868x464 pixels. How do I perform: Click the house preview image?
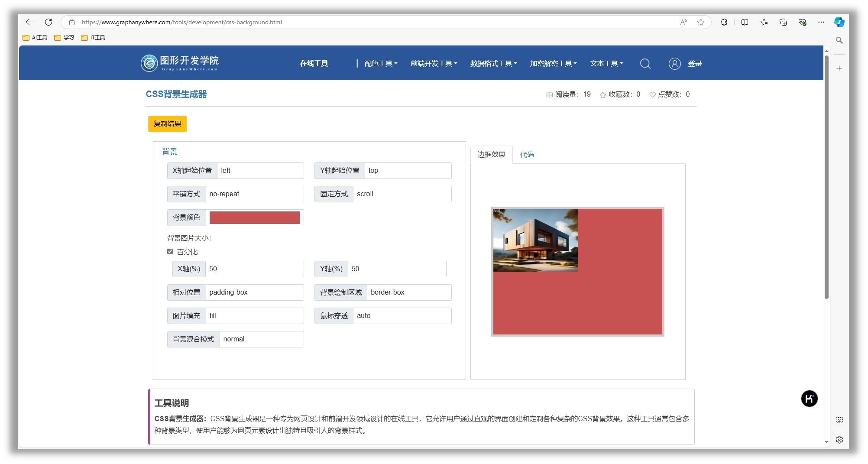tap(535, 240)
